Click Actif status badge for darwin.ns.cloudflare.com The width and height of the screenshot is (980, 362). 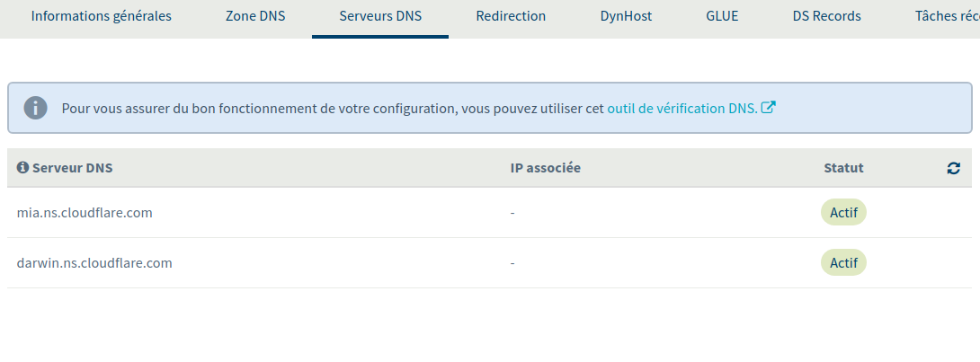(x=843, y=263)
